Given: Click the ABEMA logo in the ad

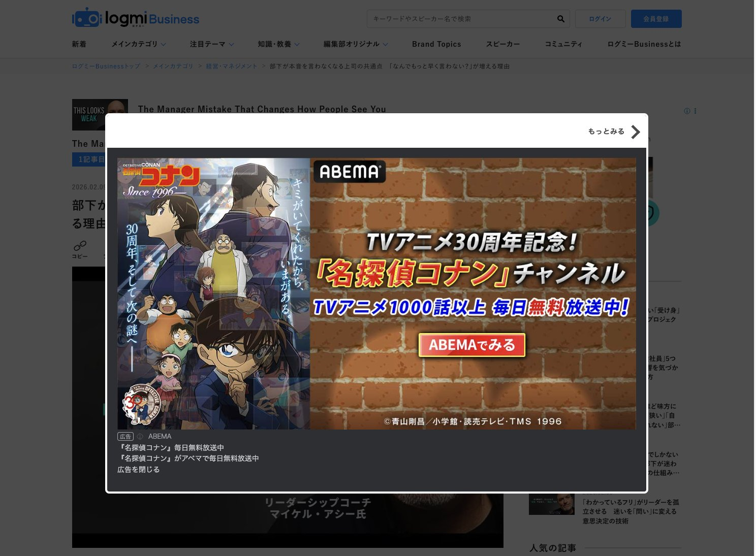Looking at the screenshot, I should point(349,172).
